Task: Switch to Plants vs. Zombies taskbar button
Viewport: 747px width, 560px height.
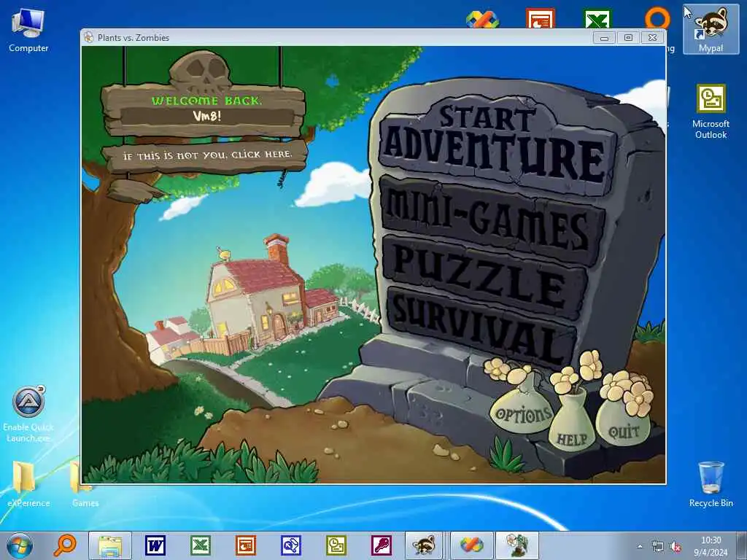Action: click(517, 545)
